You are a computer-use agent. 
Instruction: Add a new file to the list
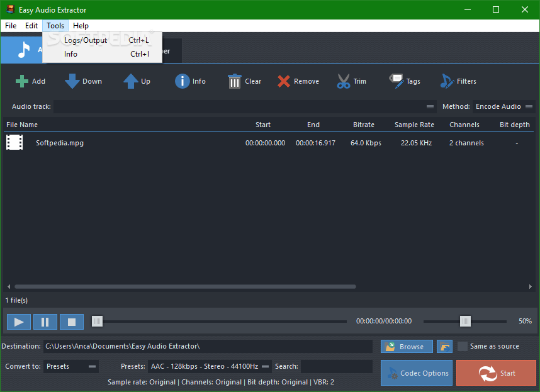tap(30, 81)
